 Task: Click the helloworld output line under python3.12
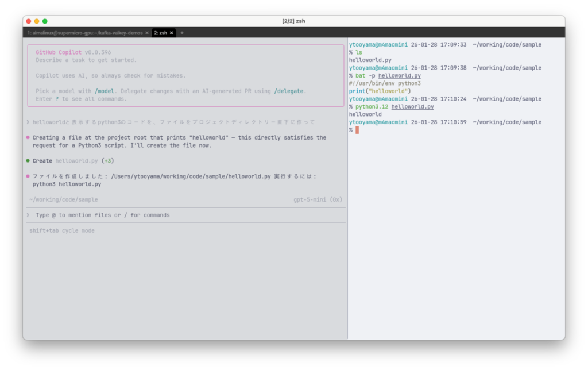365,114
